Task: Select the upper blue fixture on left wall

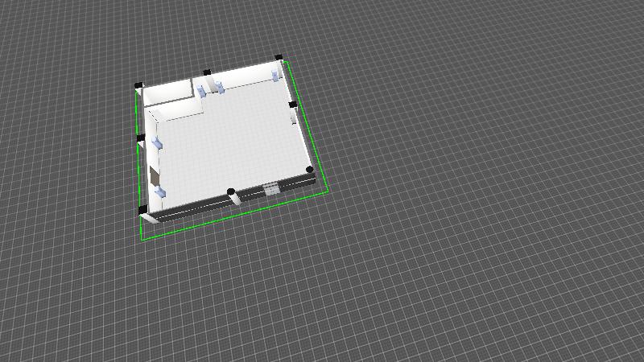Action: click(x=157, y=142)
